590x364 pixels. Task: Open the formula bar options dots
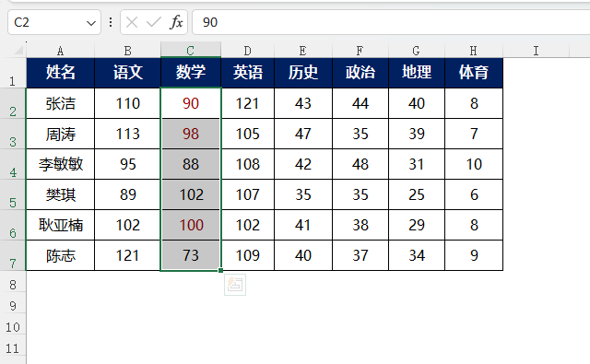point(111,22)
